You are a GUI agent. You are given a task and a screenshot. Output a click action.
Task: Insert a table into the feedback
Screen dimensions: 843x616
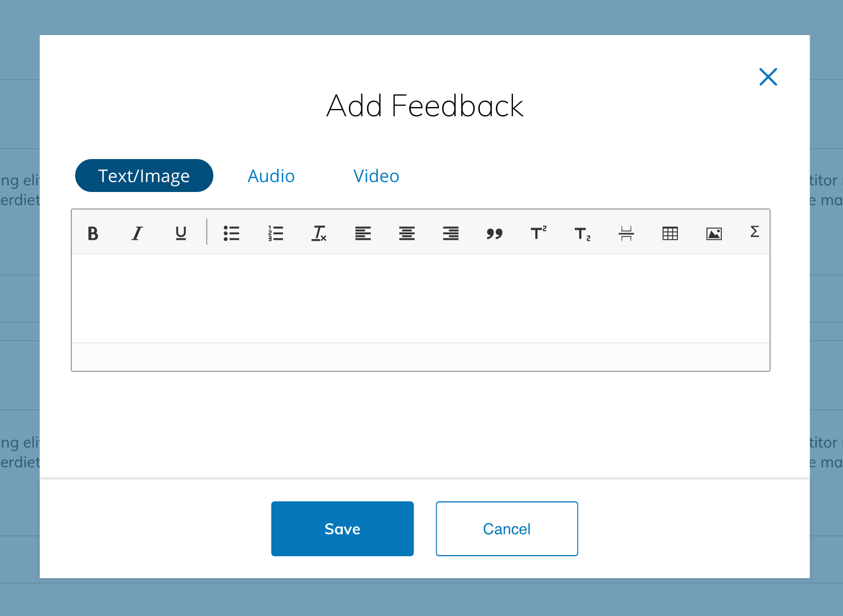point(670,233)
